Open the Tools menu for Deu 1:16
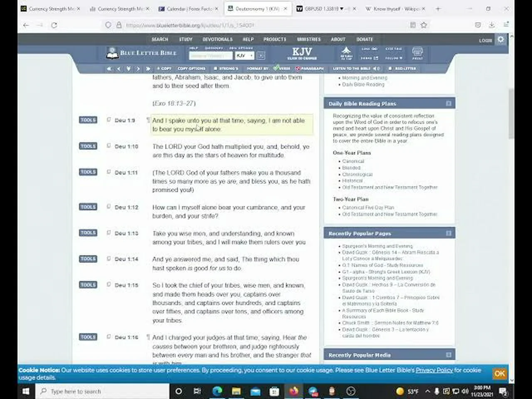Image resolution: width=532 pixels, height=399 pixels. tap(88, 337)
